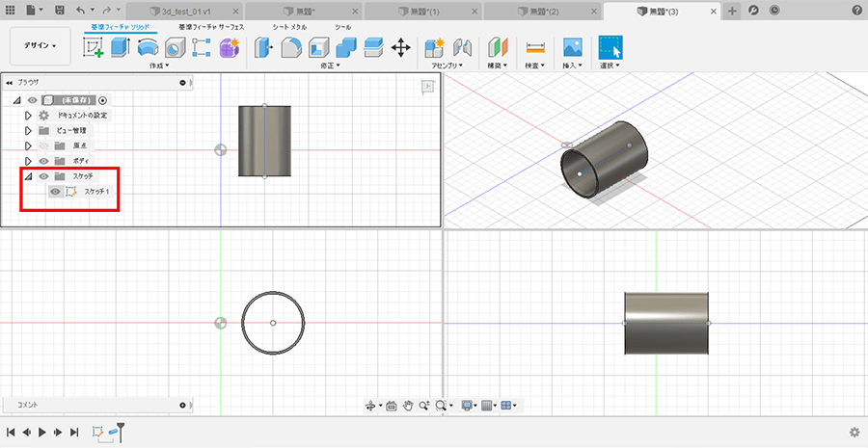The width and height of the screenshot is (868, 448).
Task: Select the Extrude tool in the toolbar
Action: point(122,47)
